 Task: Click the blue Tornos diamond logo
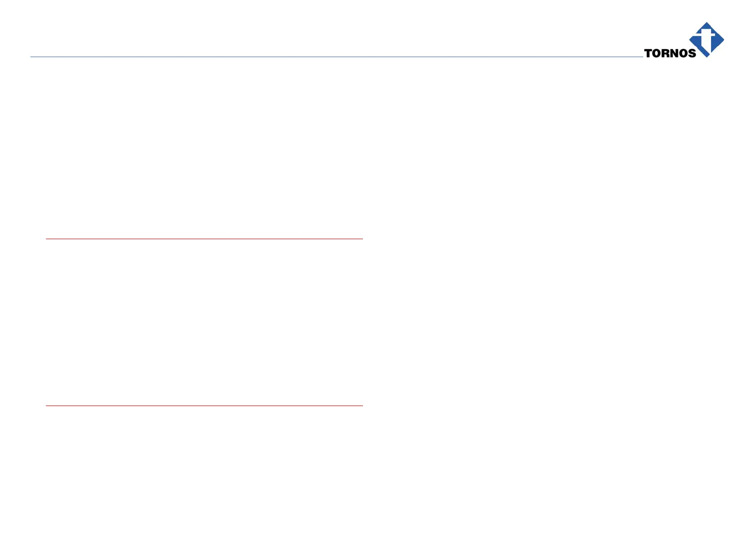tap(707, 40)
